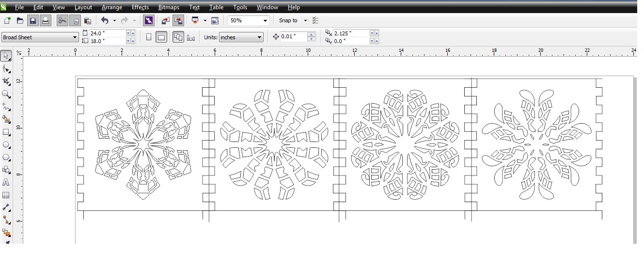This screenshot has height=253, width=644.
Task: Expand the Application launcher dropdown arrow
Action: coord(205,20)
